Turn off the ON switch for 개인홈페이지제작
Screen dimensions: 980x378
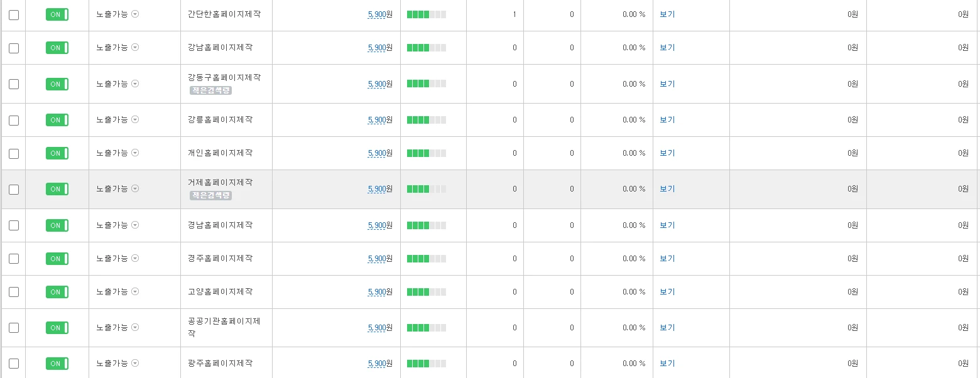coord(57,153)
